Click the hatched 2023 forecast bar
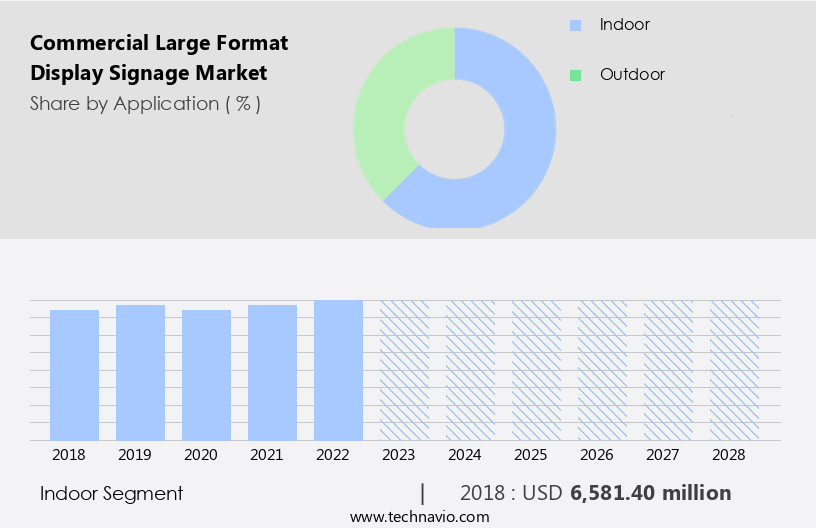Screen dimensions: 816x528 pos(405,370)
